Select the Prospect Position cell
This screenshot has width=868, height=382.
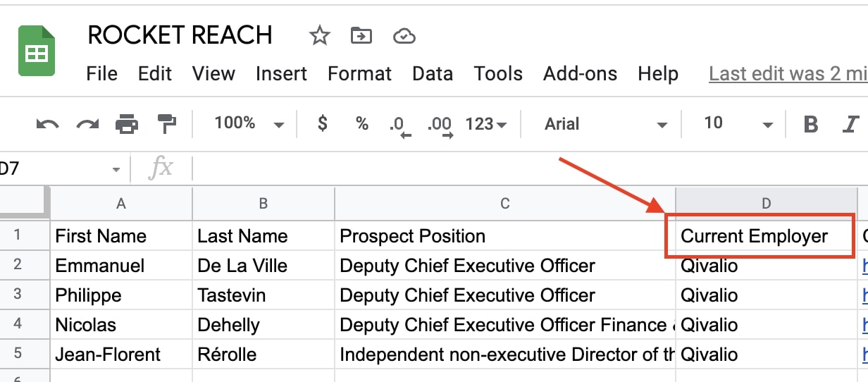(x=504, y=235)
